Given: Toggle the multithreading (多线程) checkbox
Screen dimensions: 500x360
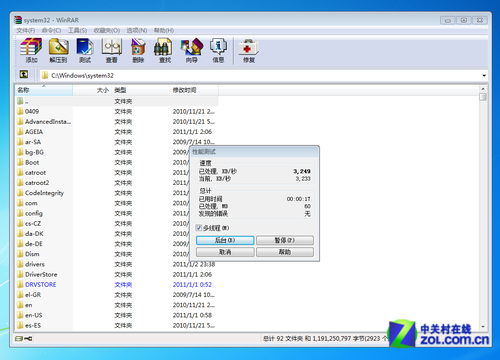Looking at the screenshot, I should click(199, 228).
